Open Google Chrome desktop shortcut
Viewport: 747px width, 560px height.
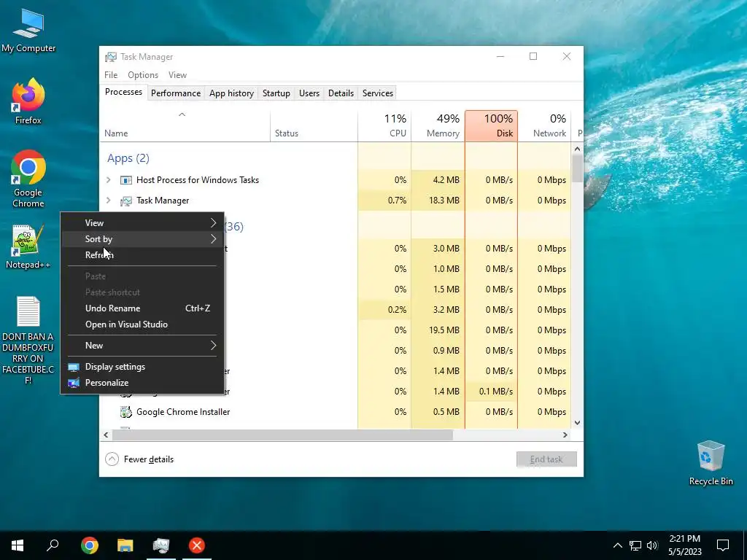coord(28,179)
